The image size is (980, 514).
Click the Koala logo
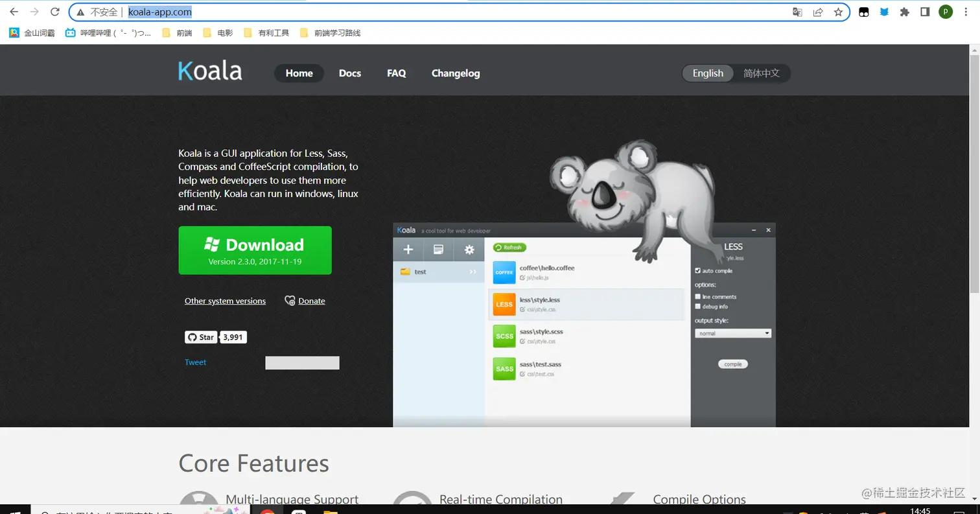coord(210,71)
